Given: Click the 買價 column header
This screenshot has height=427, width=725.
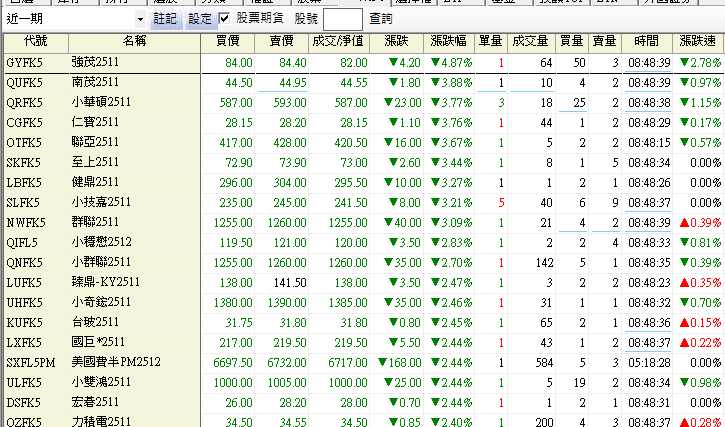Looking at the screenshot, I should pyautogui.click(x=227, y=42).
